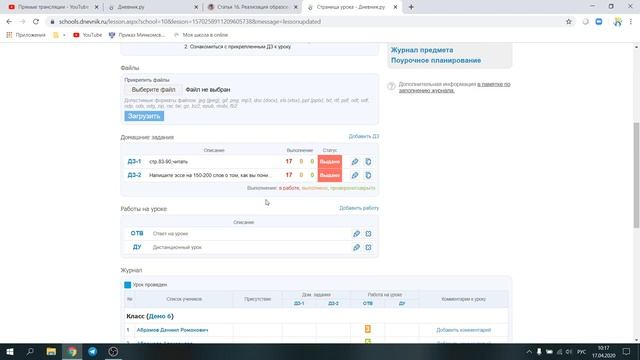This screenshot has height=360, width=640.
Task: Open File Explorer from the taskbar
Action: point(51,351)
